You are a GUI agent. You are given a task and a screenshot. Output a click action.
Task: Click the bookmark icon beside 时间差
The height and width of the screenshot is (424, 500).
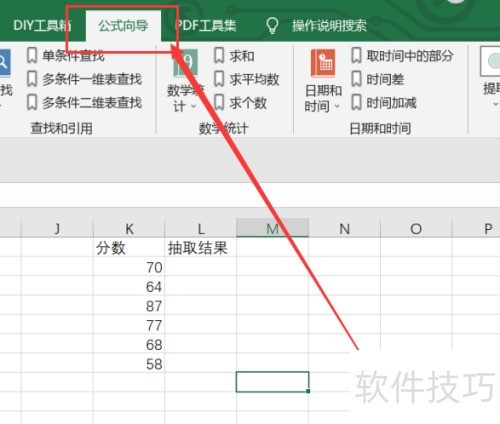click(x=356, y=79)
